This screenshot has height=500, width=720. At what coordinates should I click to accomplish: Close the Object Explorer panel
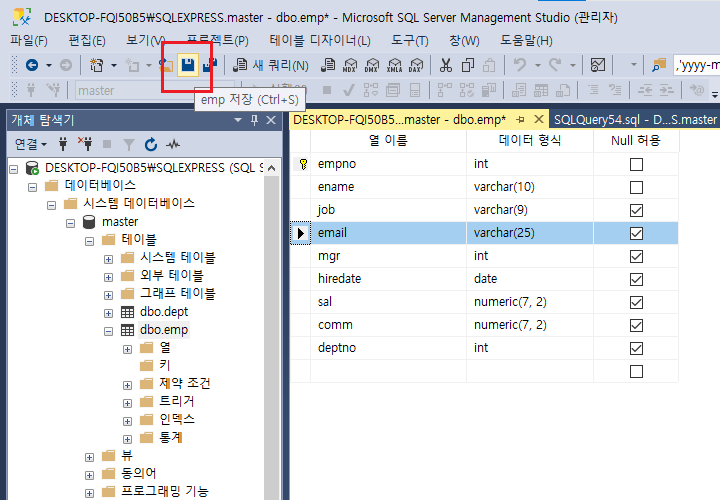click(271, 120)
